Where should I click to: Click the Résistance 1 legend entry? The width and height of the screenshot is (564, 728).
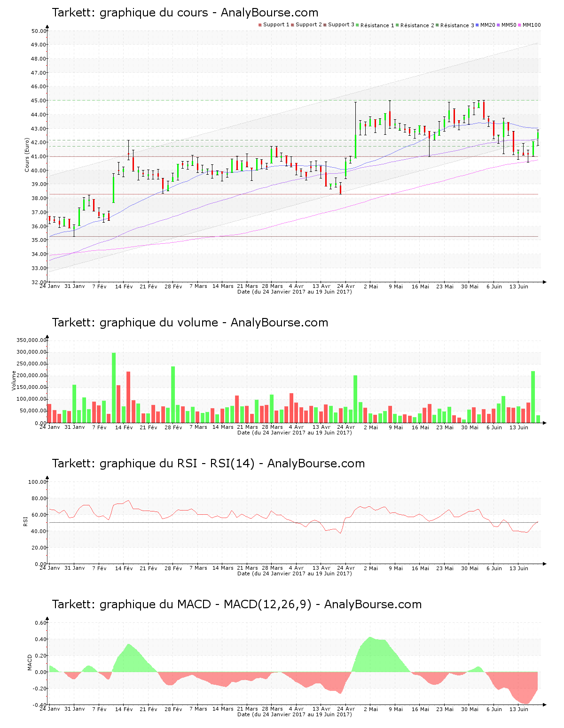coord(375,25)
